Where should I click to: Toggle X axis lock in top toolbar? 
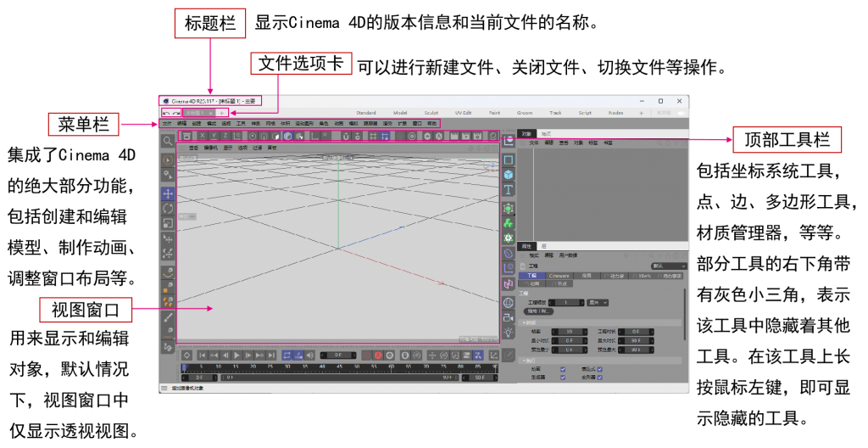(202, 136)
